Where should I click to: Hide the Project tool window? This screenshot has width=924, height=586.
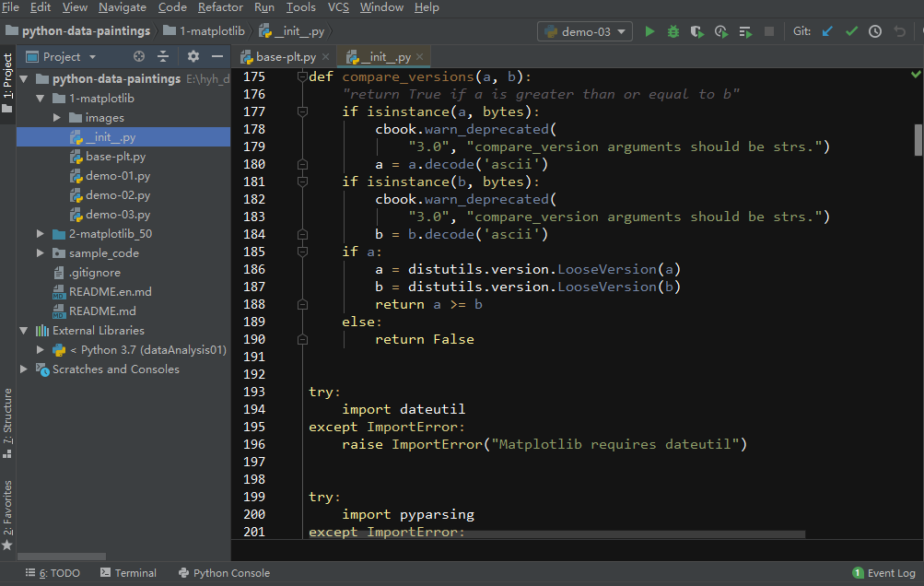[x=217, y=56]
